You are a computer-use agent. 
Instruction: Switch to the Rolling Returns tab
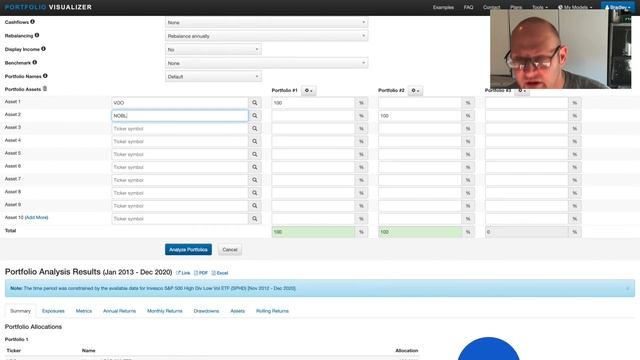(272, 311)
